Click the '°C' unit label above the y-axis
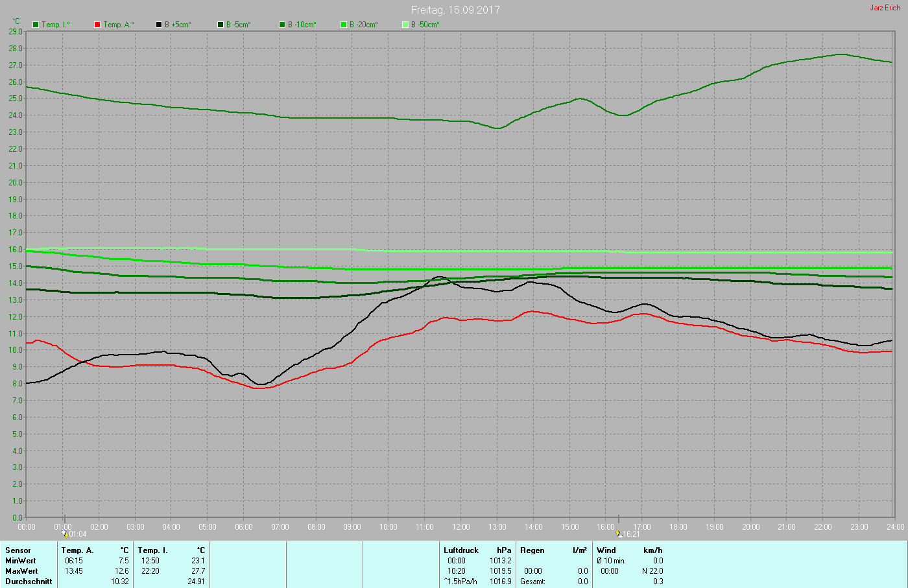 pyautogui.click(x=16, y=21)
